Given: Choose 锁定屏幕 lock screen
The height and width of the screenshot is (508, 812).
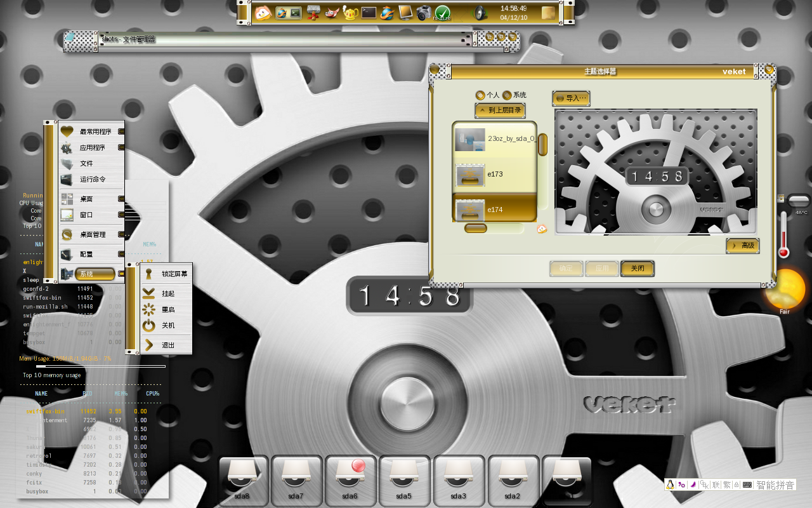Looking at the screenshot, I should tap(166, 274).
